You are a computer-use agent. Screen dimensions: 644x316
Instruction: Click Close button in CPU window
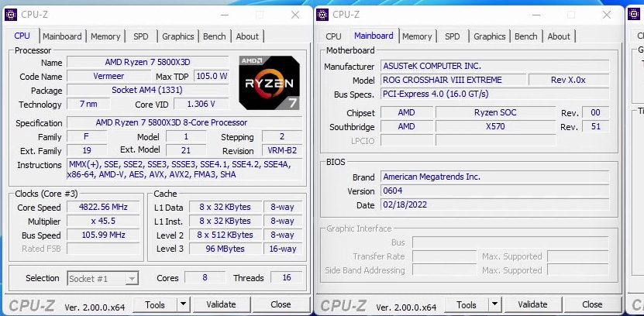click(281, 304)
